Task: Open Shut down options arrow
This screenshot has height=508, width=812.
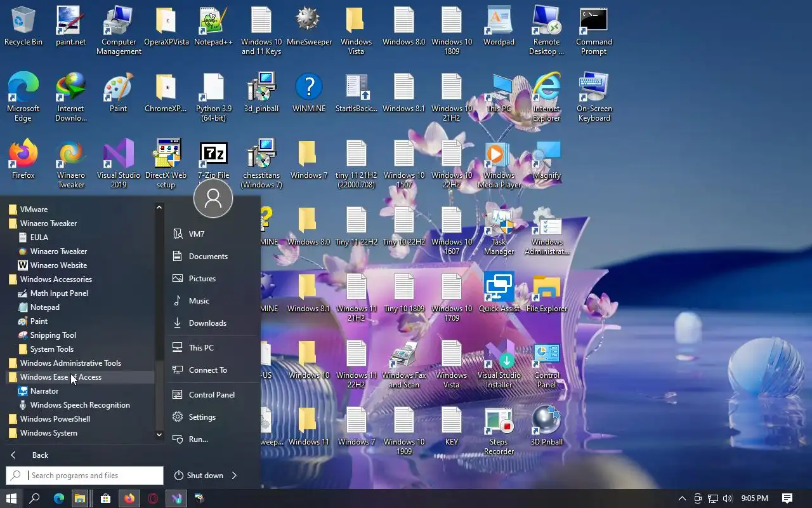Action: point(234,476)
